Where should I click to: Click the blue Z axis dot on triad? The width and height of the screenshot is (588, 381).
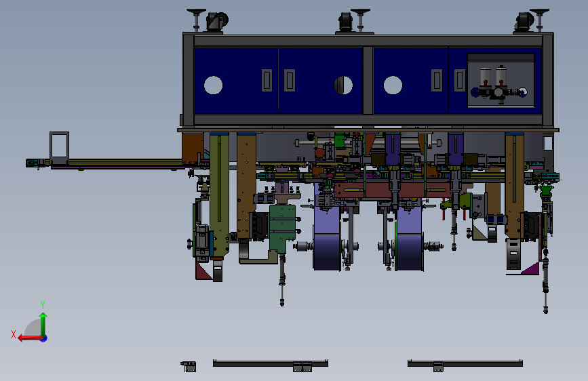(x=44, y=338)
